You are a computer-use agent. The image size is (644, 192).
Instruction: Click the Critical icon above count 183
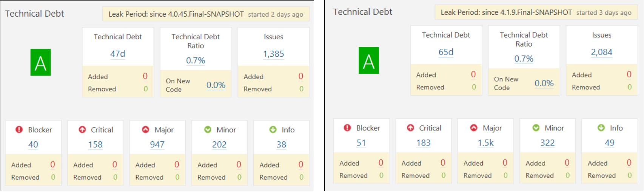[x=410, y=128]
